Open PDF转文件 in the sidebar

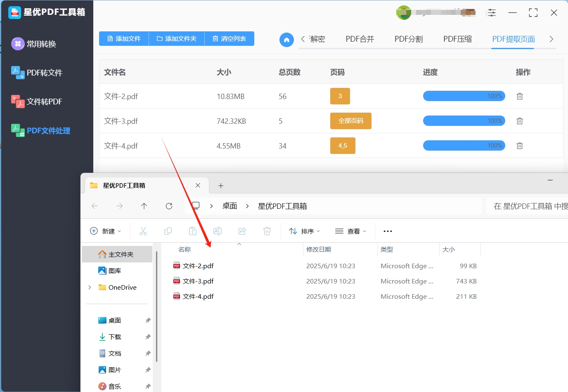click(37, 73)
